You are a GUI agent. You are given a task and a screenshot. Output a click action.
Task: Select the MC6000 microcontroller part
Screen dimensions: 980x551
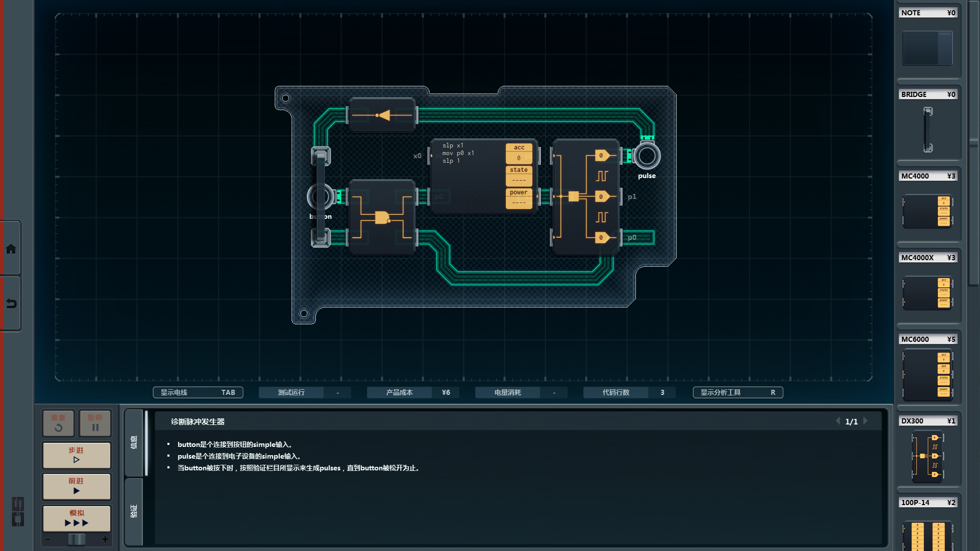927,375
